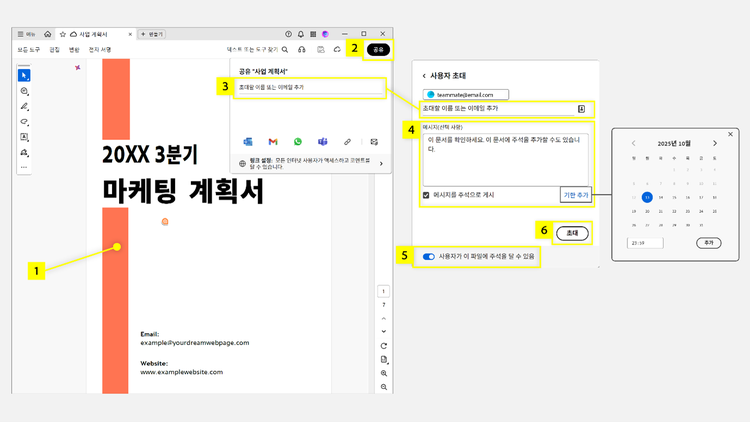750x422 pixels.
Task: Click the 2025년 10월 calendar heading
Action: point(674,144)
